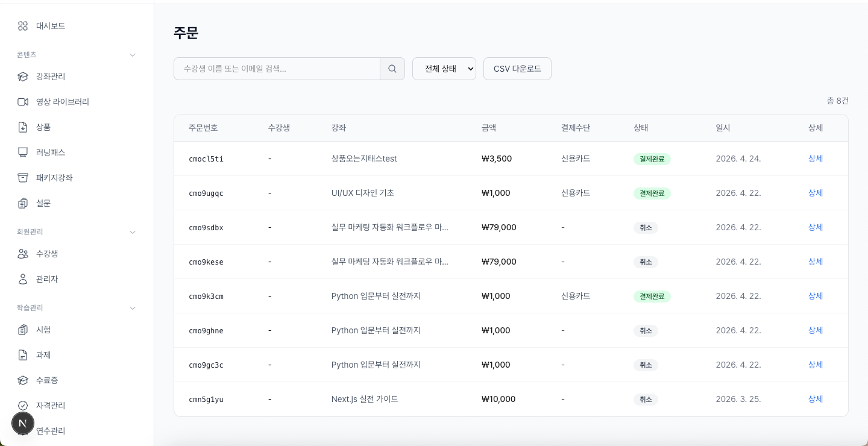Click date 2026. 3. 25.
The image size is (868, 446).
[738, 399]
